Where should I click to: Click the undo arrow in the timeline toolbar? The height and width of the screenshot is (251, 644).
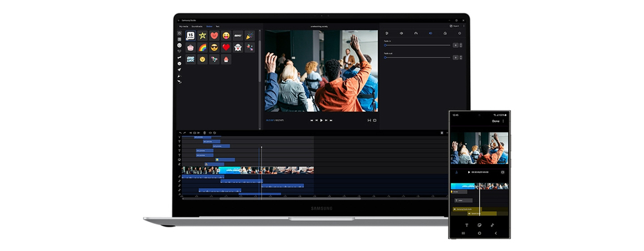tap(180, 133)
